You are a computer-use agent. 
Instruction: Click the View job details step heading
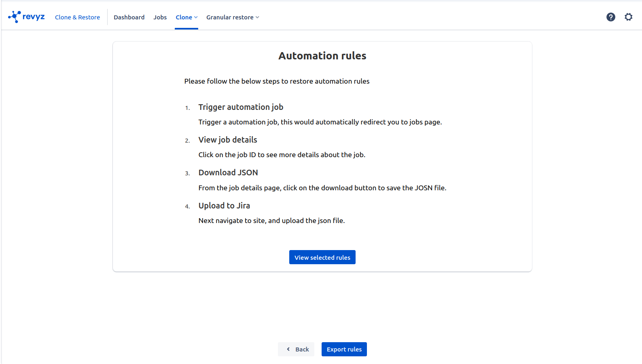[228, 140]
